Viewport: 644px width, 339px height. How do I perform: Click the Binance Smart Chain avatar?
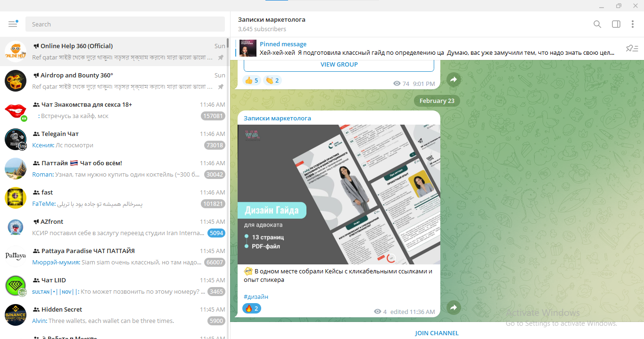16,315
